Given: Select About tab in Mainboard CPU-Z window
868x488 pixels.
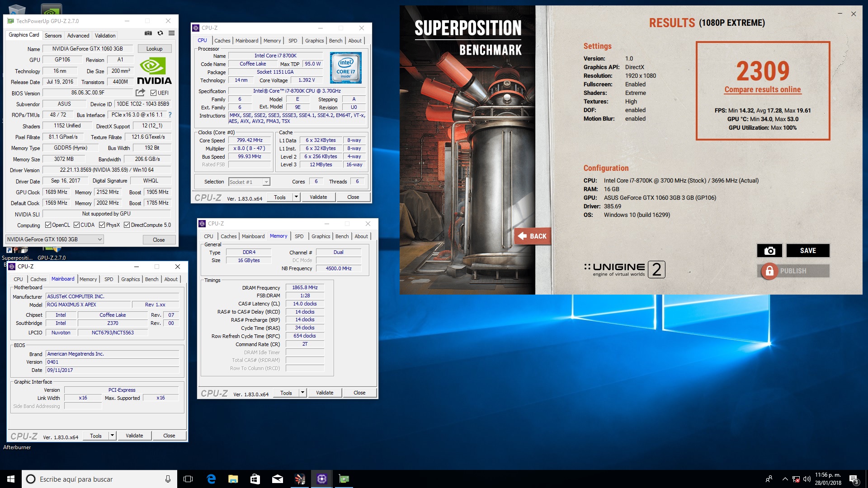Looking at the screenshot, I should [171, 279].
